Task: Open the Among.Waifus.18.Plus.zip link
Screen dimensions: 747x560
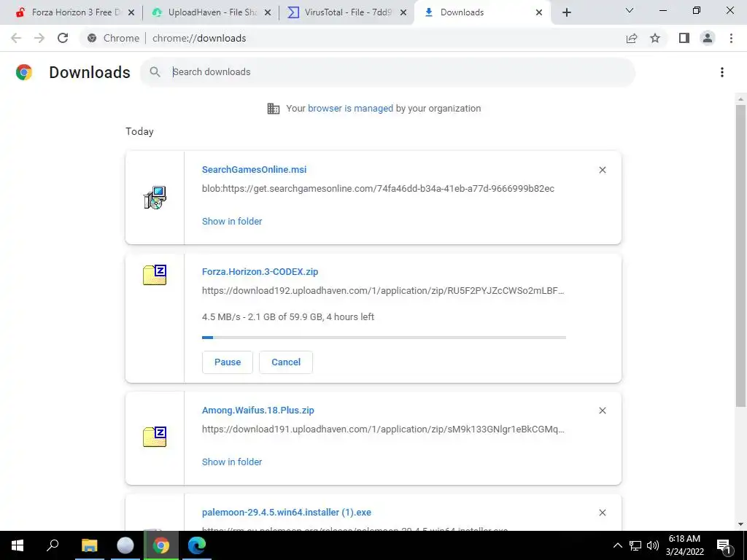Action: [258, 411]
